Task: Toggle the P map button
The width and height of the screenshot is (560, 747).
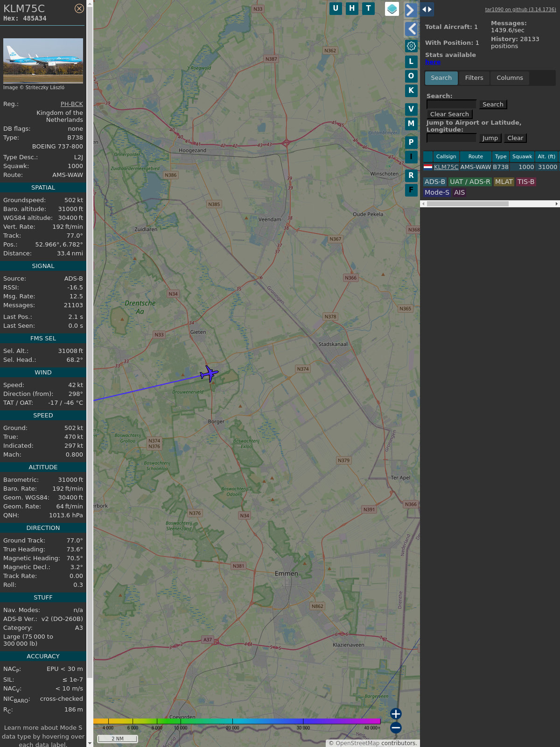Action: pyautogui.click(x=411, y=142)
